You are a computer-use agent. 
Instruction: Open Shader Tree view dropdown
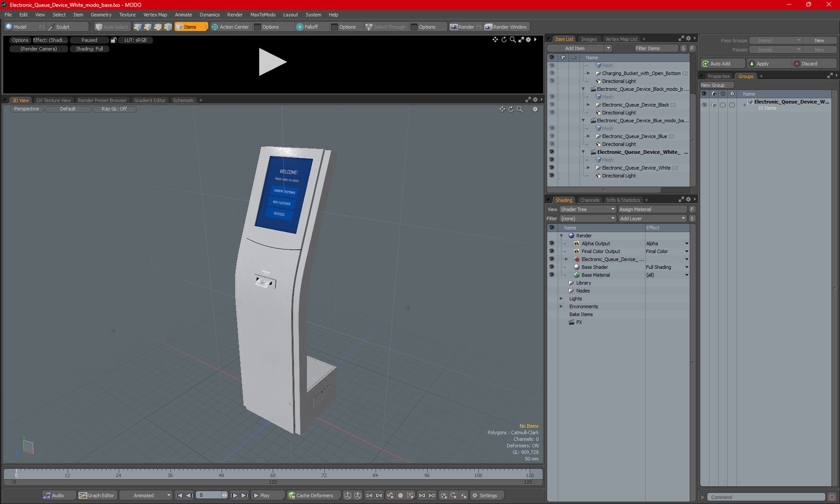pos(588,210)
